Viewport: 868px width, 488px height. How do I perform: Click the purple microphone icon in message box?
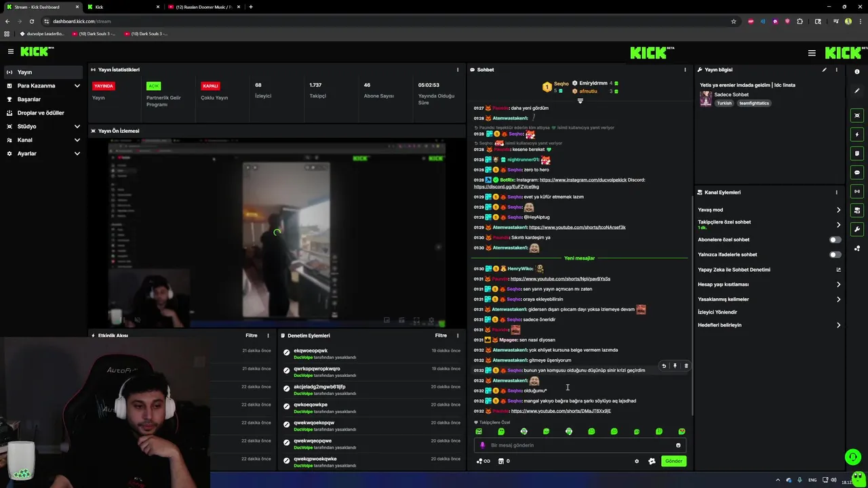[x=483, y=445]
